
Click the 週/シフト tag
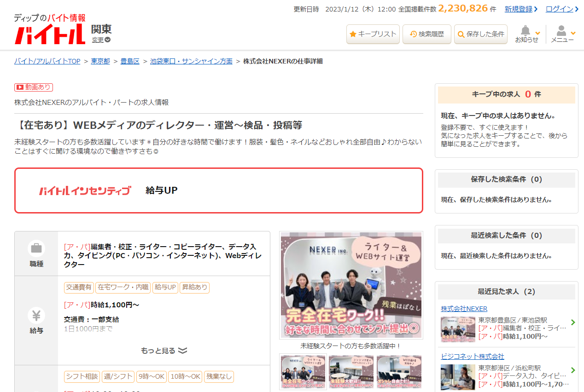click(118, 377)
